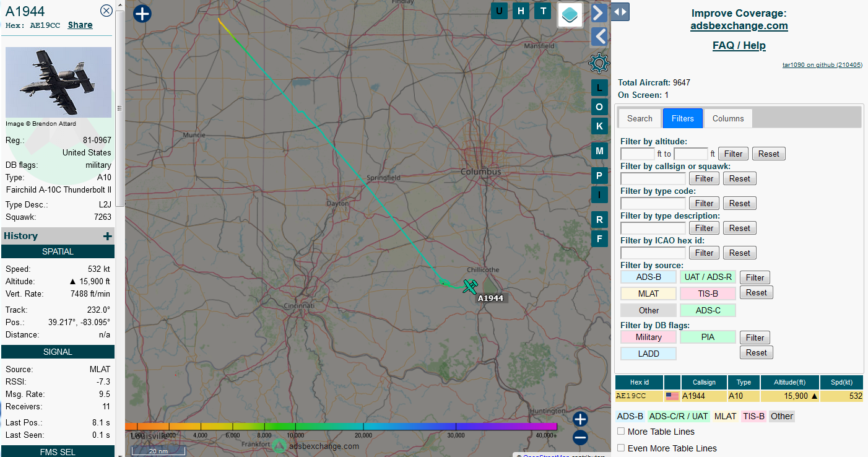Image resolution: width=868 pixels, height=457 pixels.
Task: Open map settings gear
Action: point(599,63)
